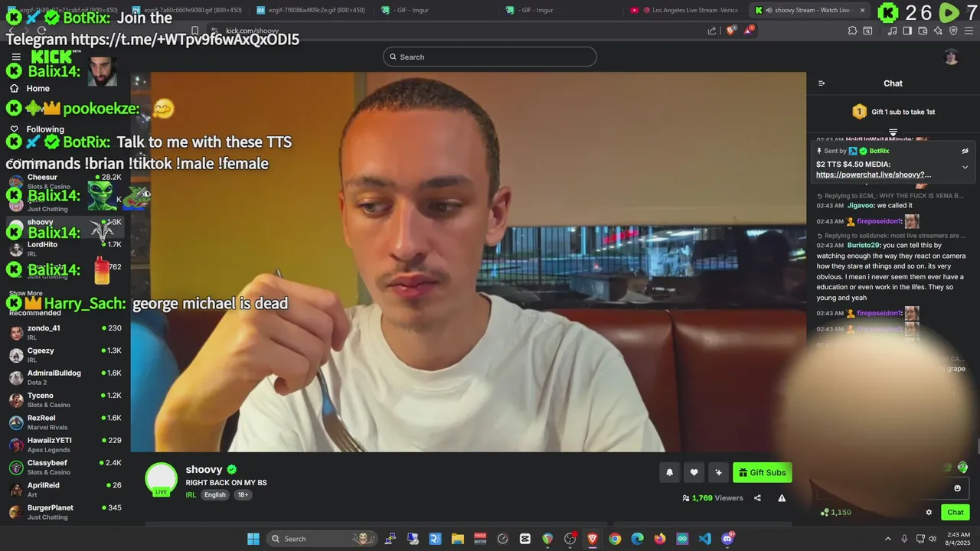Click the music note media control icon

tap(892, 31)
